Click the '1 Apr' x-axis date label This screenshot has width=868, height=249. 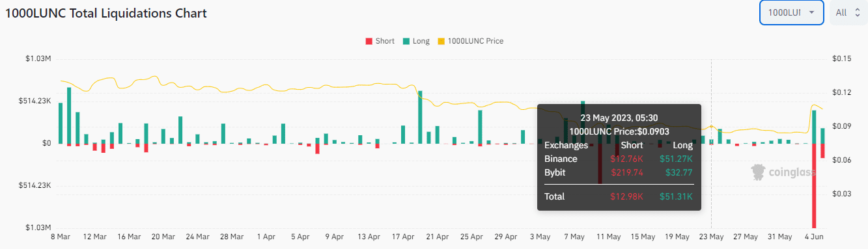(266, 237)
